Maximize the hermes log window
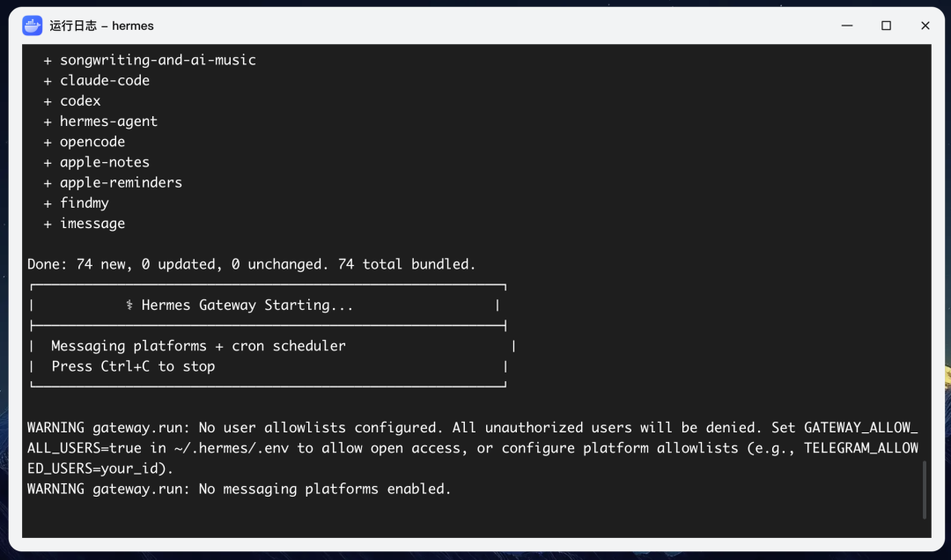 [886, 26]
